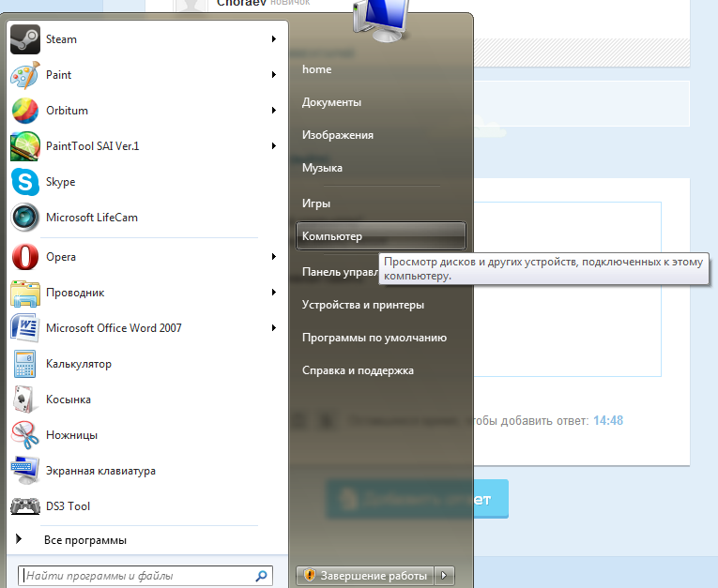Open the Steam icon in Start menu

(x=25, y=38)
